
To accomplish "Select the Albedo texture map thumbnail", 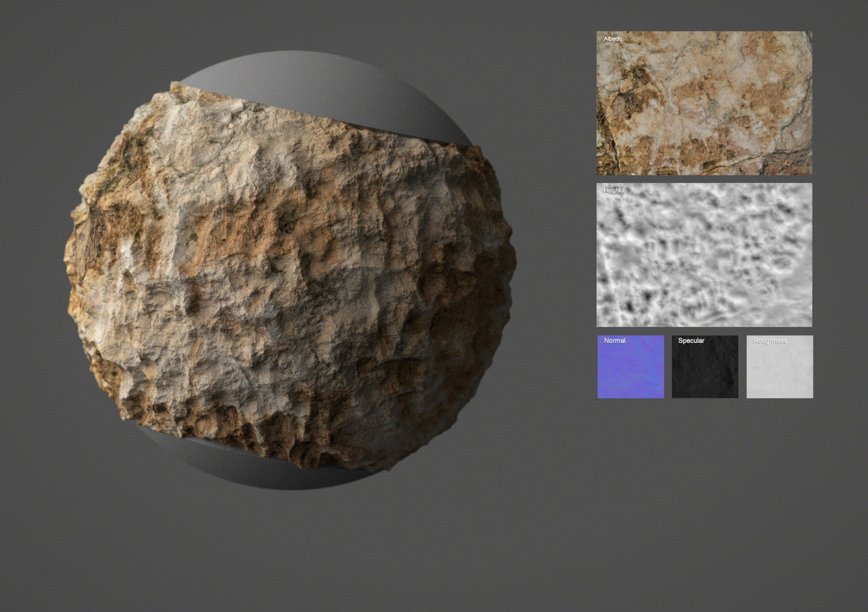I will pos(704,103).
